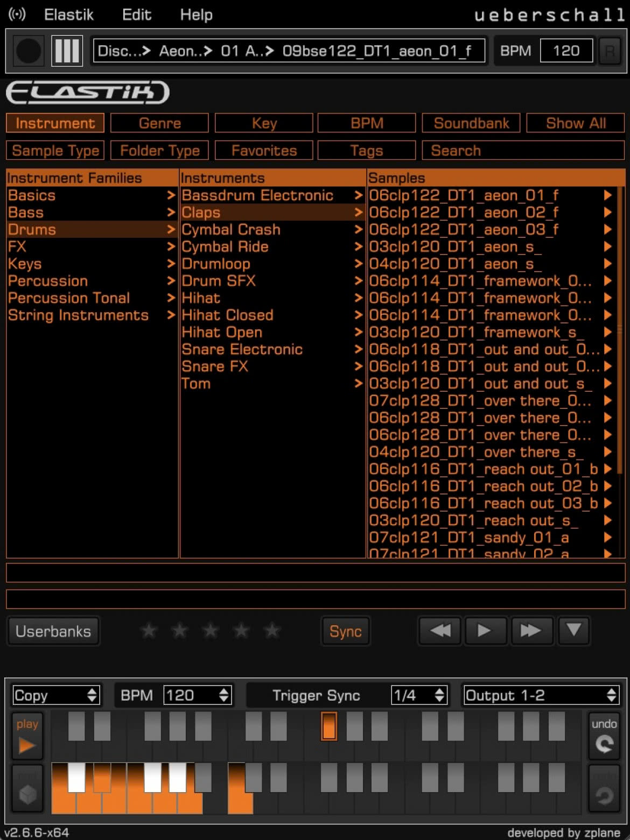Toggle the Instrument filter

click(x=55, y=123)
